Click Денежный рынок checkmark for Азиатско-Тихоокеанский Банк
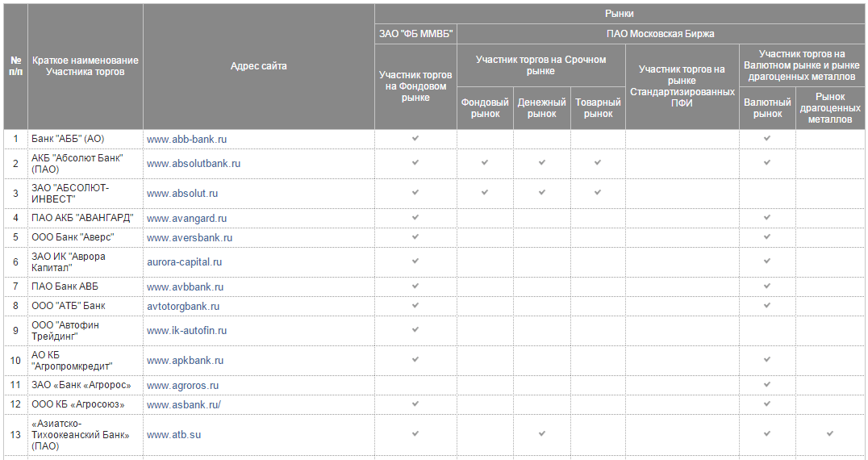 (542, 434)
